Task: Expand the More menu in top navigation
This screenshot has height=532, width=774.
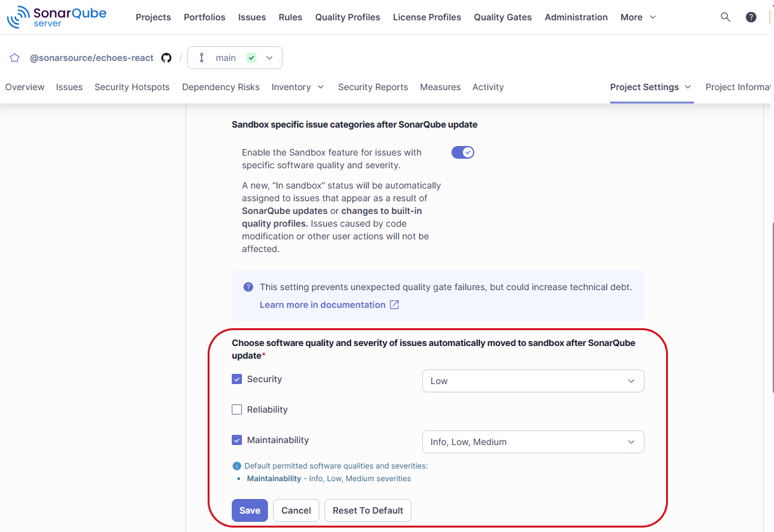Action: tap(637, 17)
